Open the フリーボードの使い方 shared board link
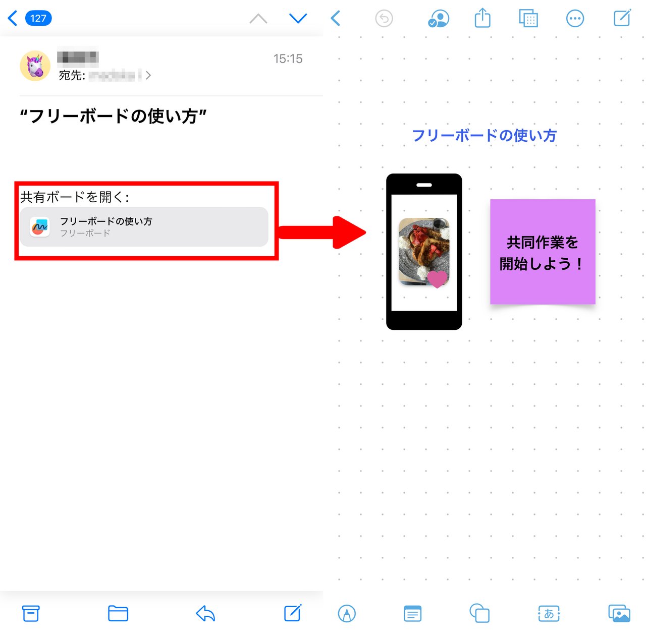This screenshot has height=644, width=646. coord(144,227)
